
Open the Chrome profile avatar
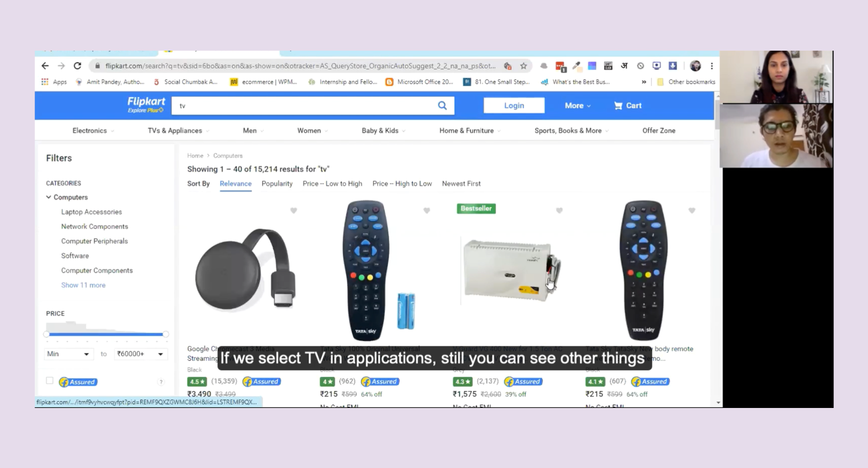(695, 65)
